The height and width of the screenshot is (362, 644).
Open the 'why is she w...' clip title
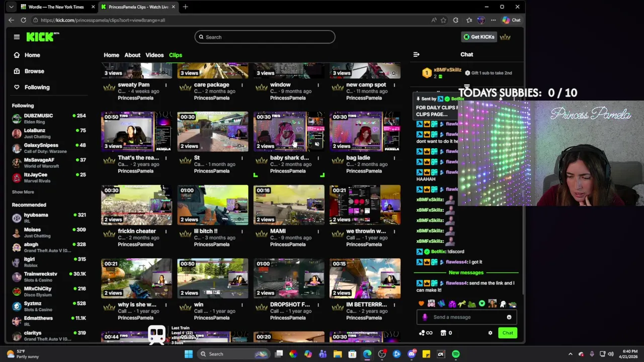tap(137, 305)
